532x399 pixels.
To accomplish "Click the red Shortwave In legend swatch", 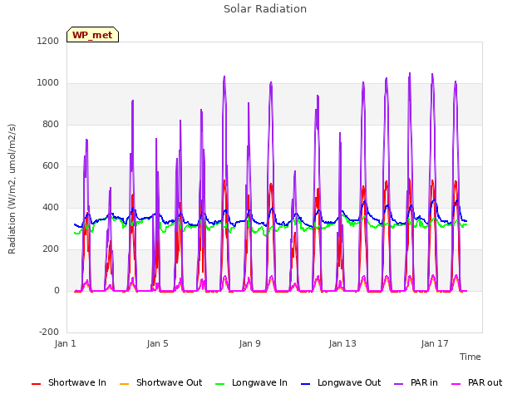I will click(x=37, y=384).
